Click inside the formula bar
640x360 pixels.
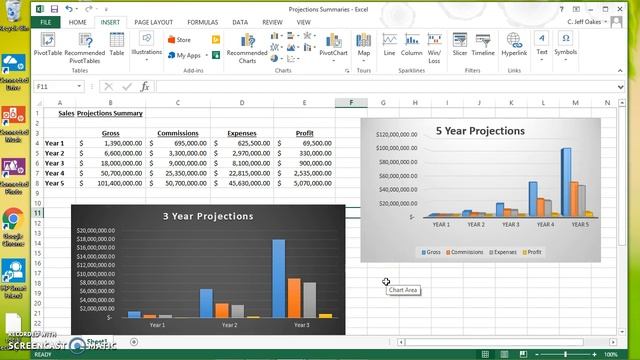(x=386, y=87)
